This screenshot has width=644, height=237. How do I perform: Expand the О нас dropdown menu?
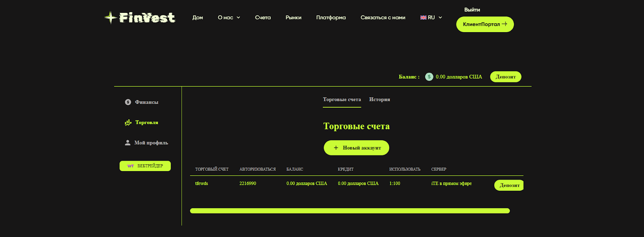(229, 18)
